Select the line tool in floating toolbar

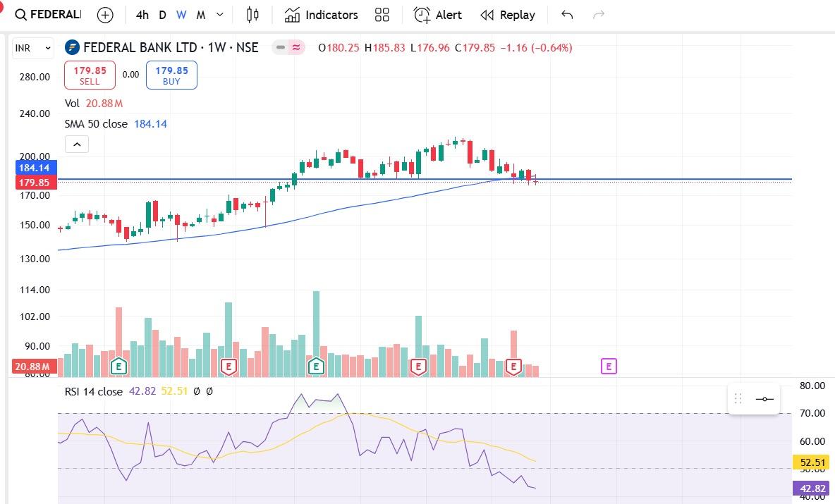tap(764, 399)
